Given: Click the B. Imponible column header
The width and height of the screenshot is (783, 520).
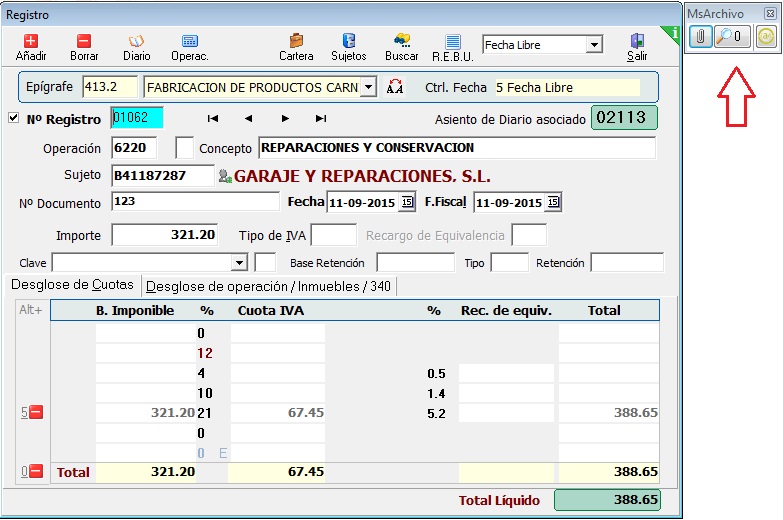Looking at the screenshot, I should pos(135,311).
